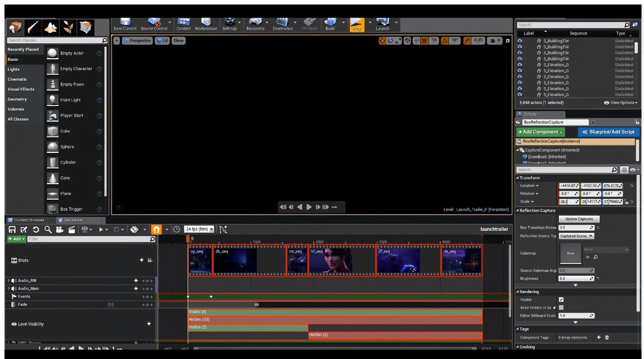This screenshot has width=644, height=359.
Task: Open the 24 fps (film) dropdown
Action: [199, 230]
